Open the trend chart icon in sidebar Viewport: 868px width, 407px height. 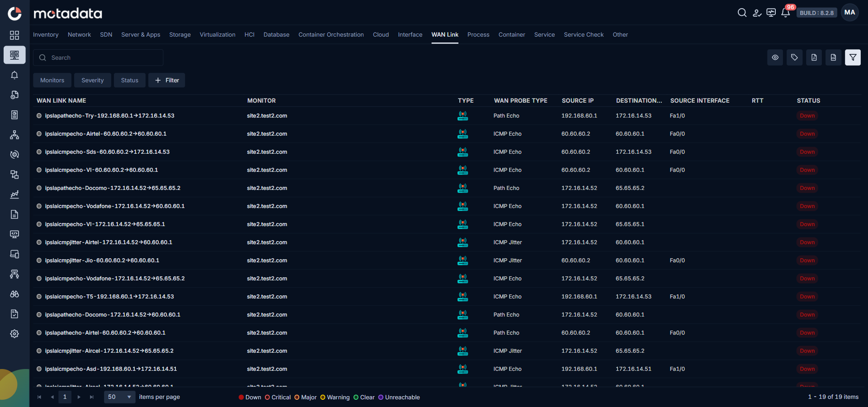(14, 194)
